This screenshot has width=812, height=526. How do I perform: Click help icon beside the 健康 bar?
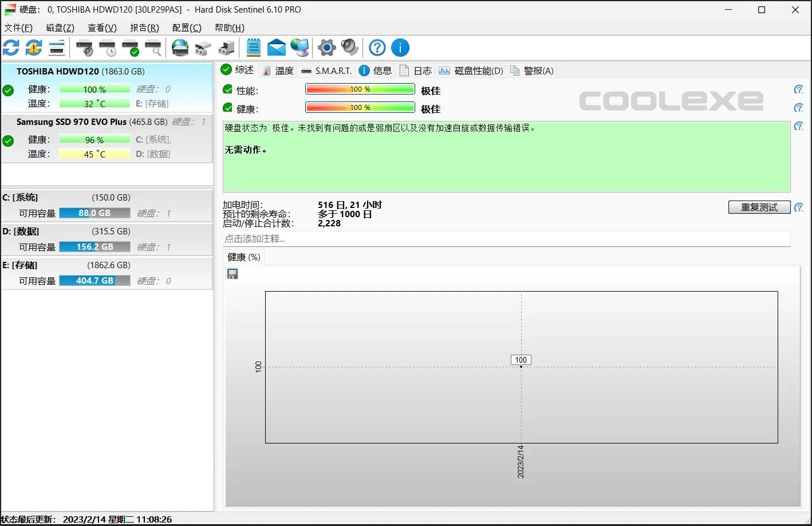click(798, 108)
